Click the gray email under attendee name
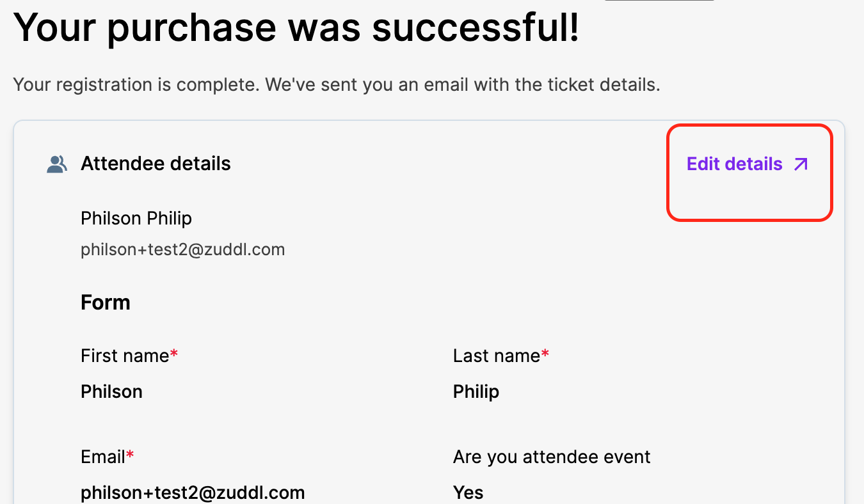Image resolution: width=864 pixels, height=504 pixels. point(182,249)
